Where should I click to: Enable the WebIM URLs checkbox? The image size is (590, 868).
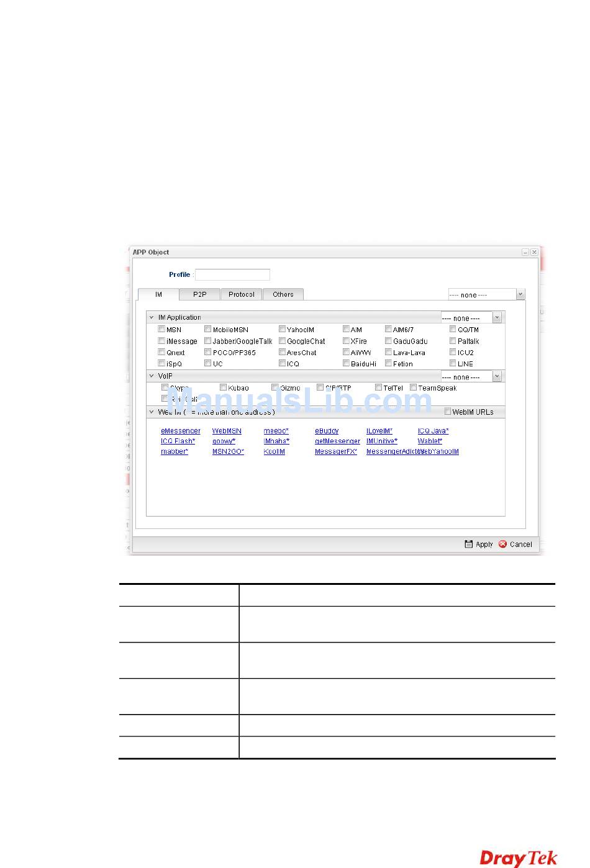point(448,412)
